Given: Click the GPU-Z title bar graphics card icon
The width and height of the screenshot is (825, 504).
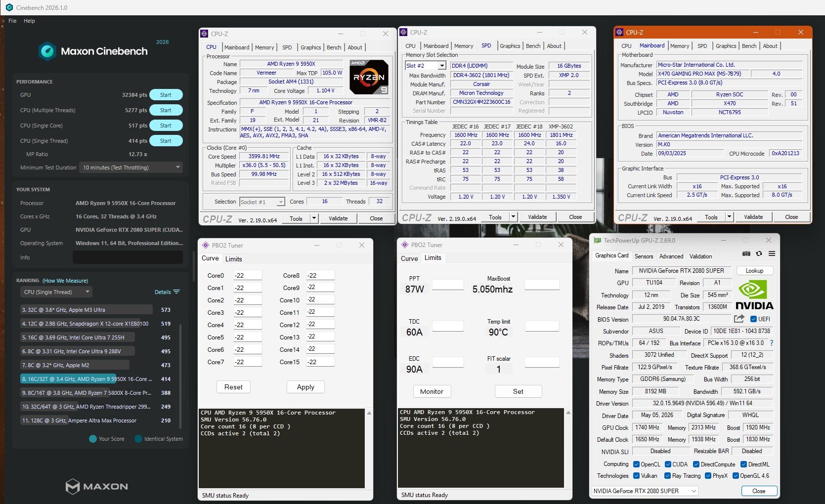Looking at the screenshot, I should point(598,241).
